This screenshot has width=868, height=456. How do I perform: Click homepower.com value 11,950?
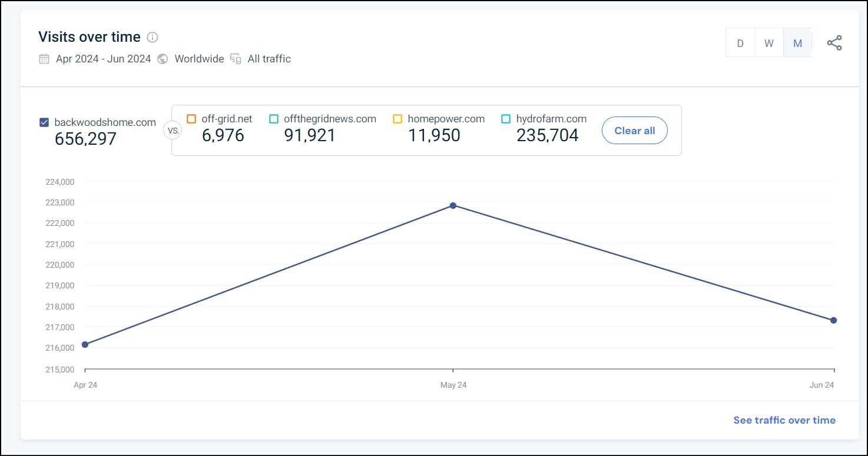tap(434, 135)
